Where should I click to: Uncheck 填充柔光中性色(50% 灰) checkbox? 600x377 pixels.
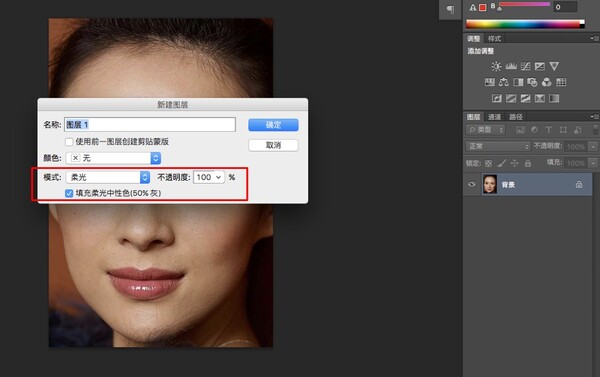(69, 193)
